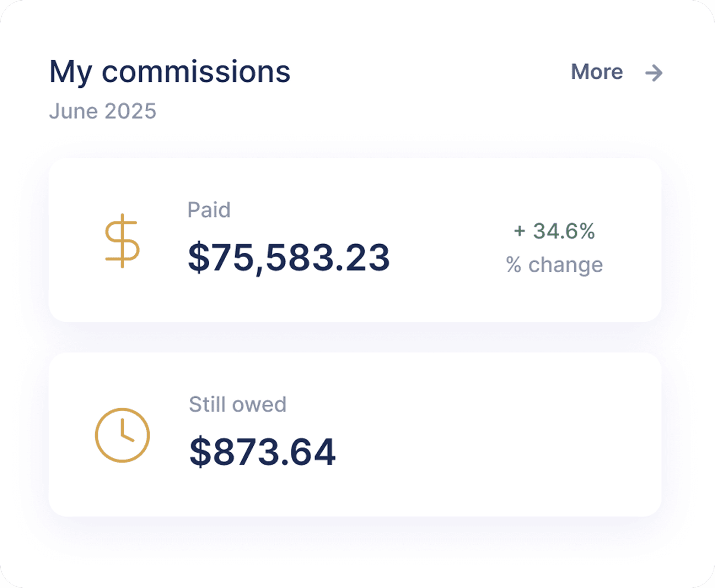Click the +34.6% change value

click(x=554, y=231)
